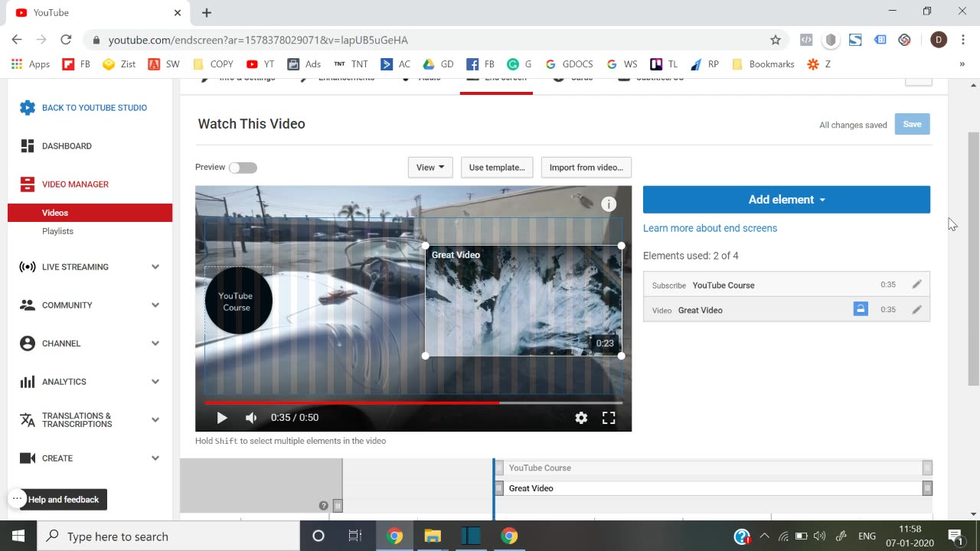
Task: Open the Ads bookmark
Action: (304, 64)
